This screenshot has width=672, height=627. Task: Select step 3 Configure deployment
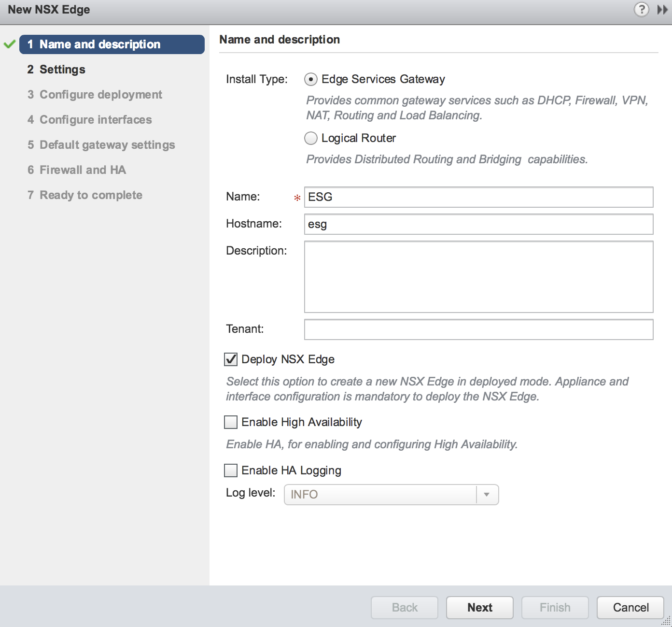[x=95, y=95]
